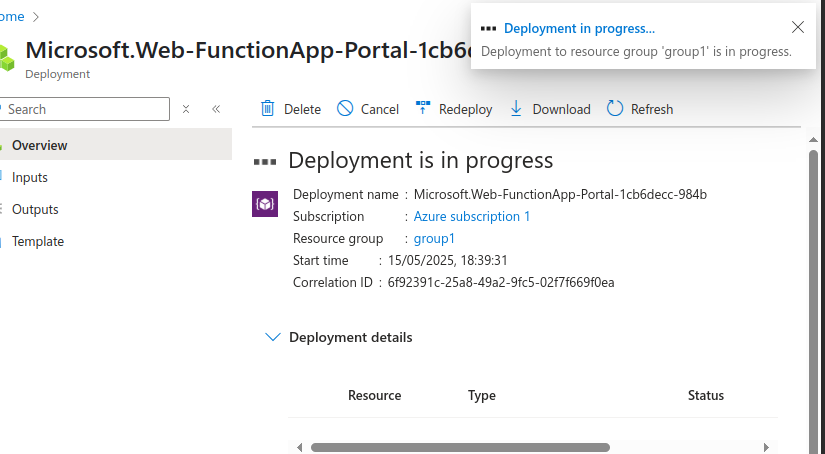The width and height of the screenshot is (825, 454).
Task: Go to the Template section
Action: pos(38,241)
